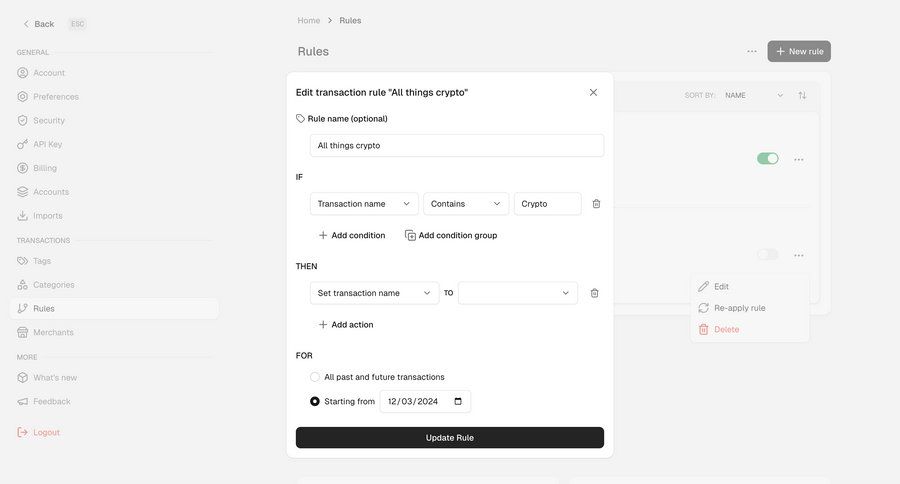
Task: Click the tag icon beside Rule name
Action: [300, 118]
